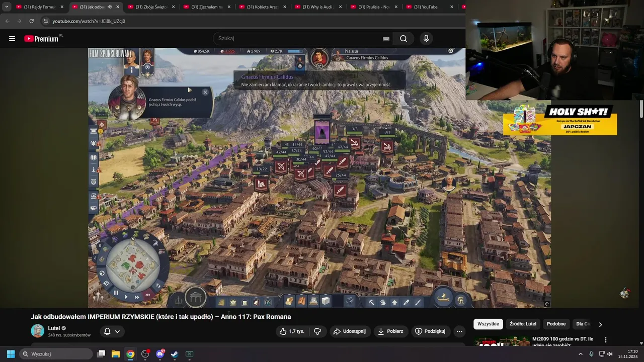Open the game settings gear icon
The width and height of the screenshot is (644, 362).
pos(451,51)
